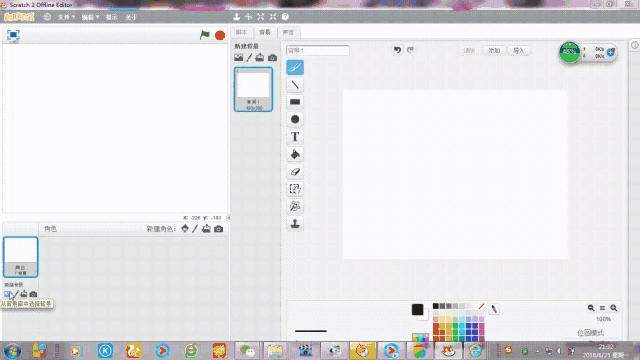Click the Shrink sprite toolbar icon
The image size is (640, 360).
pos(273,17)
